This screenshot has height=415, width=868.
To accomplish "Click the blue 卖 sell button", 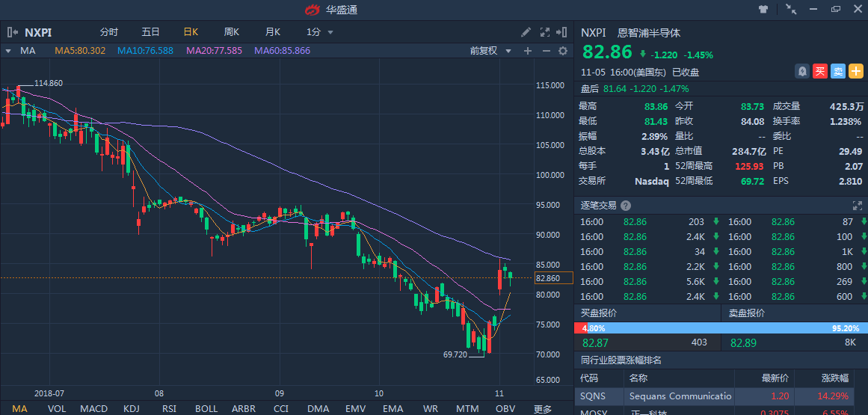I will [x=838, y=71].
